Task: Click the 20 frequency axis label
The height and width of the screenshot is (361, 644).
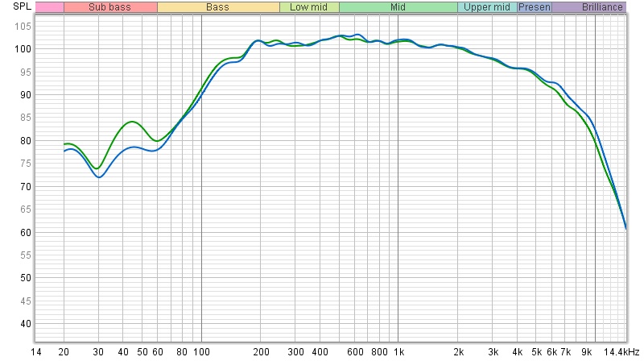Action: pos(64,352)
